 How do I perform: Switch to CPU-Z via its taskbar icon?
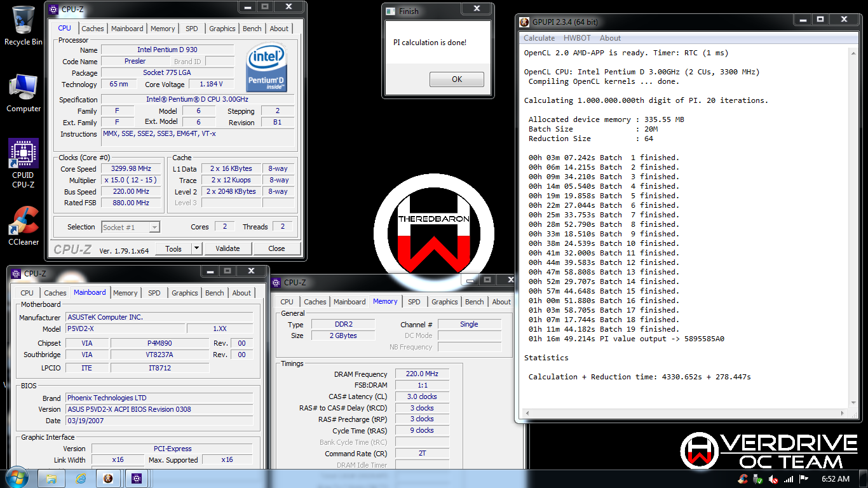coord(137,478)
